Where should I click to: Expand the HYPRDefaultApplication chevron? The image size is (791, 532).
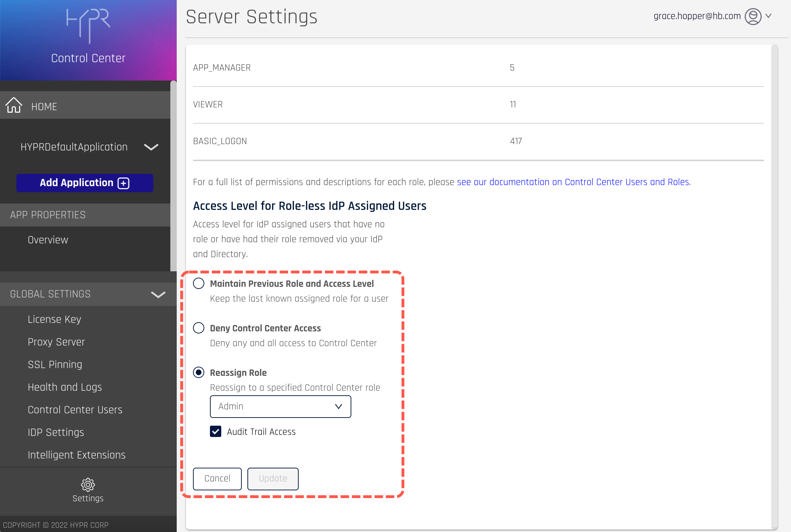[151, 147]
